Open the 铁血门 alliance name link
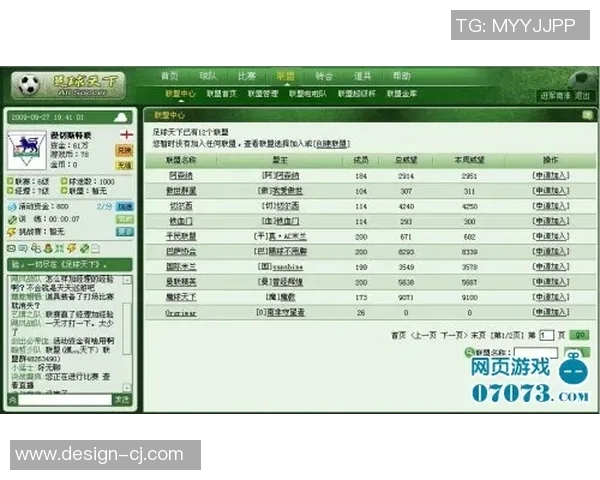The height and width of the screenshot is (480, 600). 181,221
